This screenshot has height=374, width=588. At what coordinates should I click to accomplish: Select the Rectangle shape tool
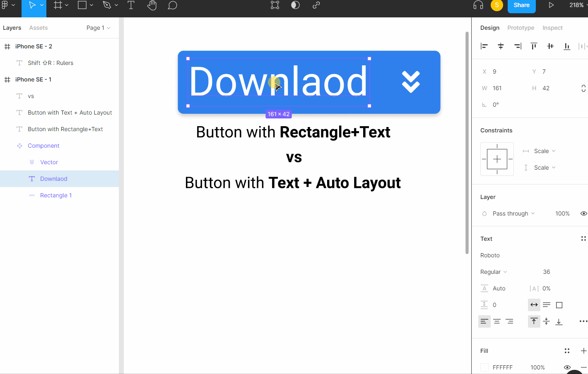coord(82,5)
